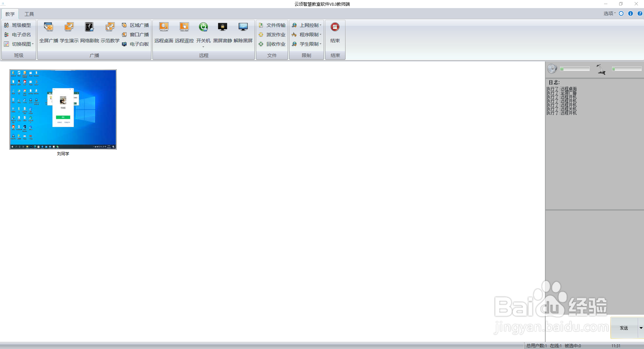
Task: Click the 被选中:0 status entry
Action: [573, 346]
